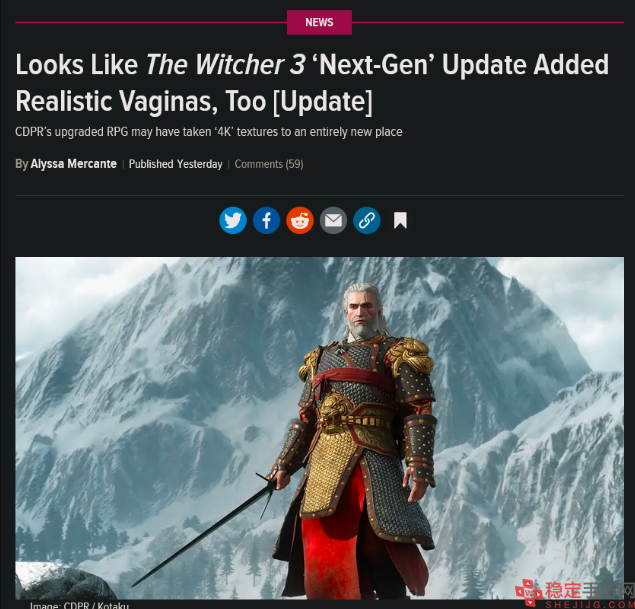Copy the article link with chain icon
The width and height of the screenshot is (635, 609).
coord(367,221)
